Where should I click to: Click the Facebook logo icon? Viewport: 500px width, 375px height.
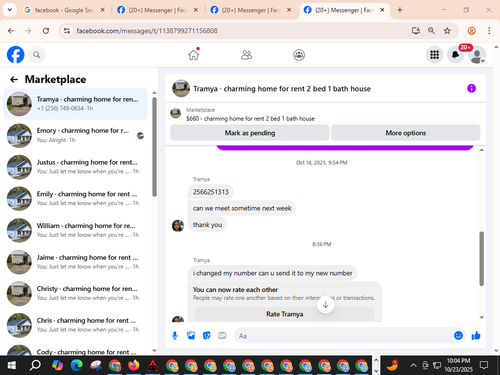[16, 55]
